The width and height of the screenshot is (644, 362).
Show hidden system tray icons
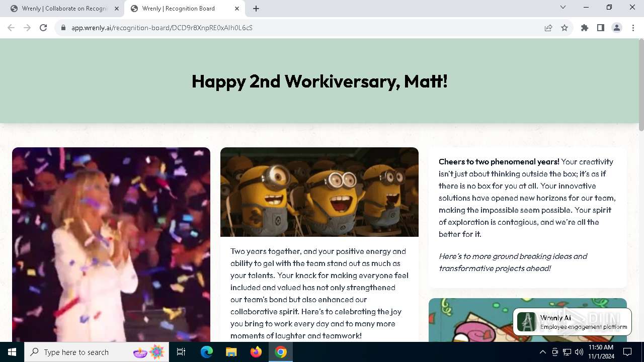click(x=542, y=352)
